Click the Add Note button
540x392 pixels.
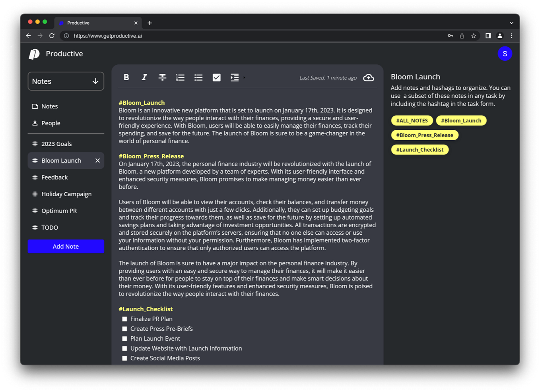pyautogui.click(x=66, y=246)
